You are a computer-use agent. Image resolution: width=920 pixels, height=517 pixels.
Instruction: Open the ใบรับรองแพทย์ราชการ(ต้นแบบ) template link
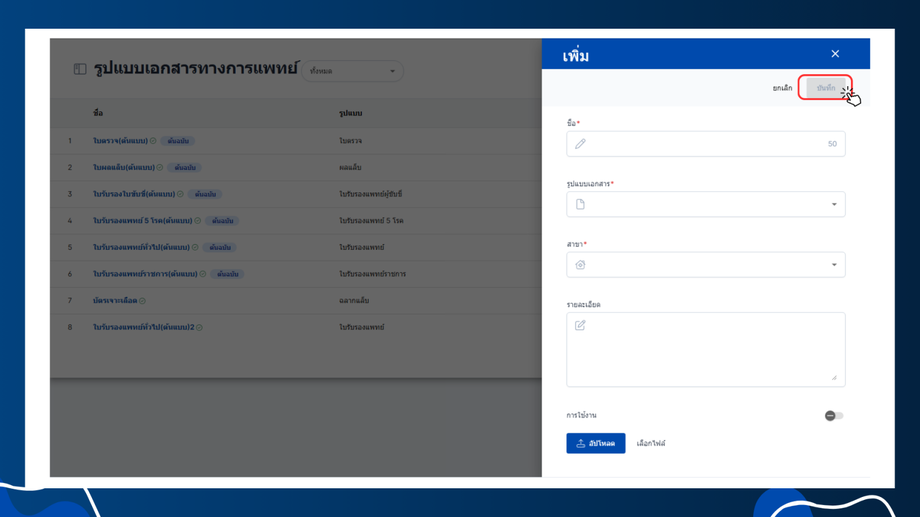(145, 274)
